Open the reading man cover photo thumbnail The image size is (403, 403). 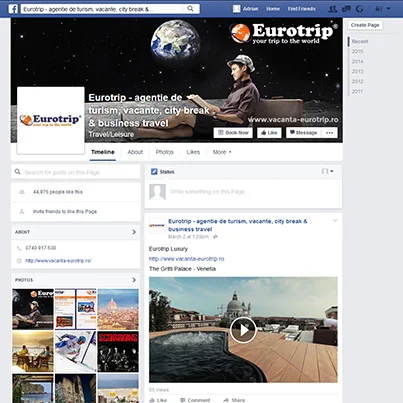point(33,309)
